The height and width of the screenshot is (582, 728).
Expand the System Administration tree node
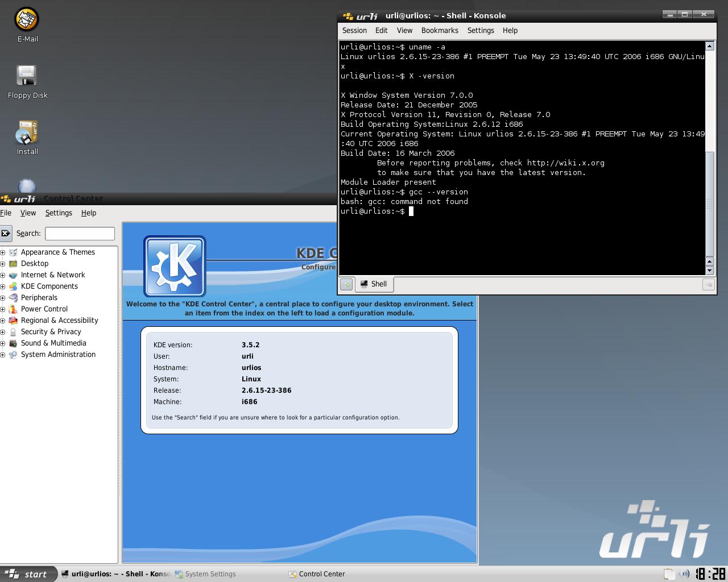[2, 355]
